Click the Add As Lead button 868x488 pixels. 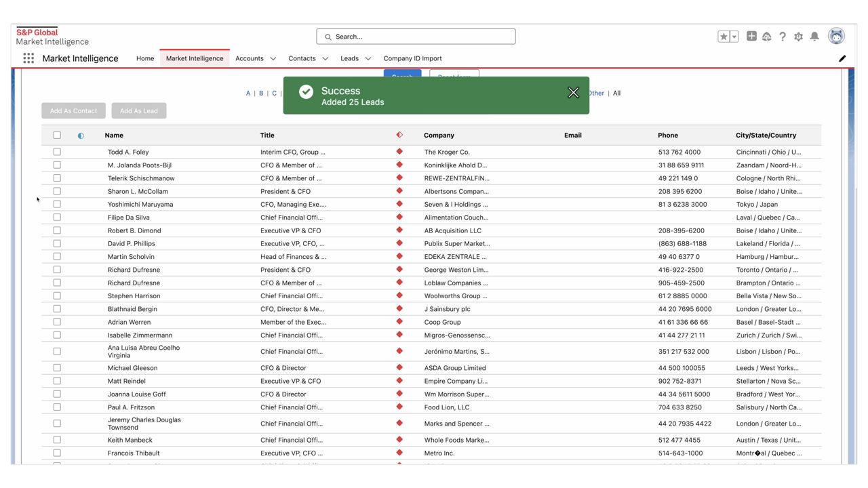(x=139, y=110)
